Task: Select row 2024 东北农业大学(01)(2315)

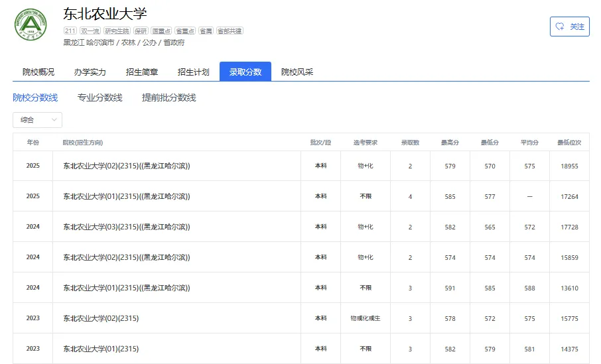Action: [x=301, y=288]
